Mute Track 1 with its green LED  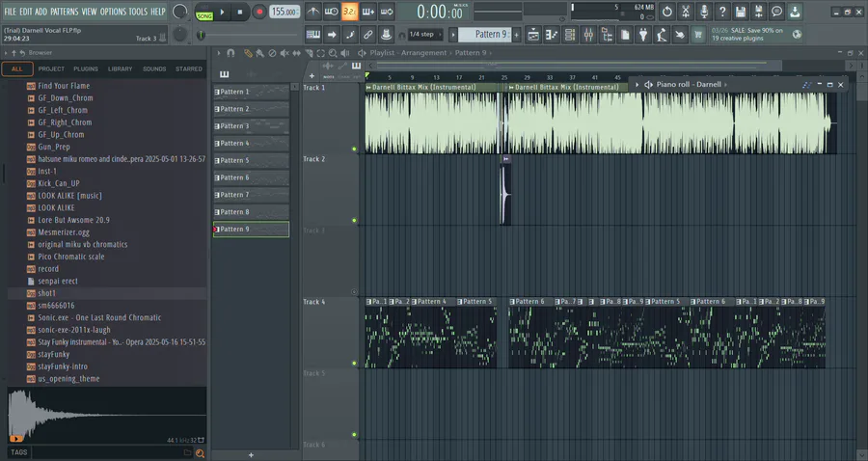pyautogui.click(x=354, y=149)
